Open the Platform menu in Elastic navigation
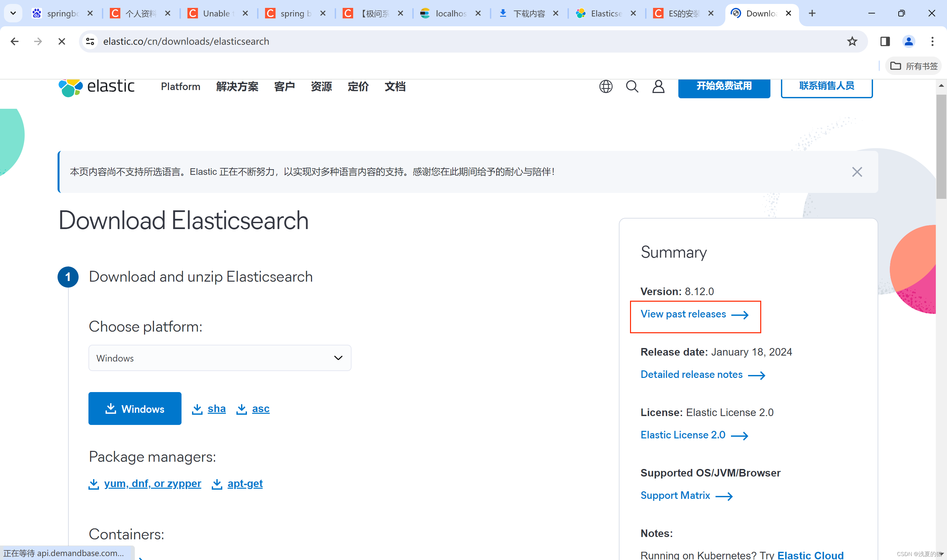This screenshot has width=947, height=560. coord(180,87)
